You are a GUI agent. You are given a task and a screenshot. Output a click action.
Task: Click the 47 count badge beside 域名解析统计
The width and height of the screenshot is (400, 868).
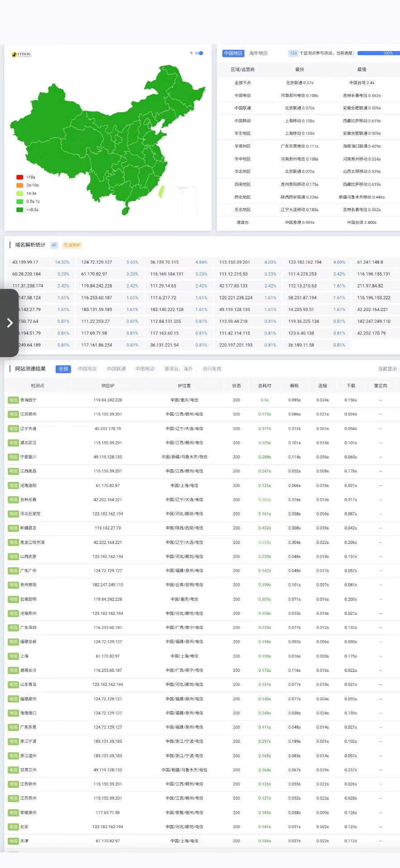click(54, 245)
